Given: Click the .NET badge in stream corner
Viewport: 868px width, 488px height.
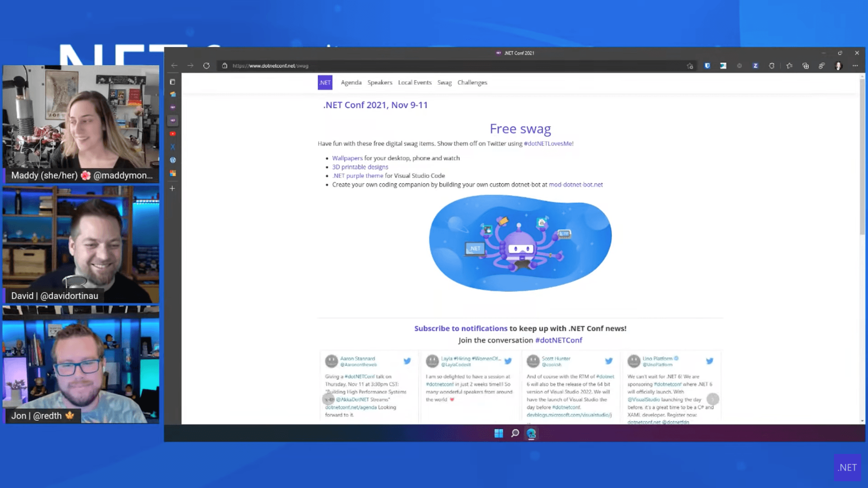Looking at the screenshot, I should (x=847, y=468).
